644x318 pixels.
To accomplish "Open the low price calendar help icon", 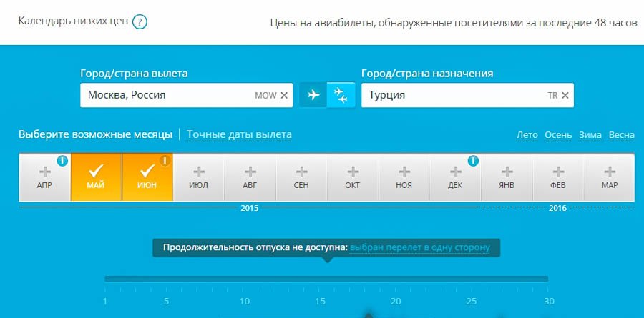I will [x=140, y=21].
